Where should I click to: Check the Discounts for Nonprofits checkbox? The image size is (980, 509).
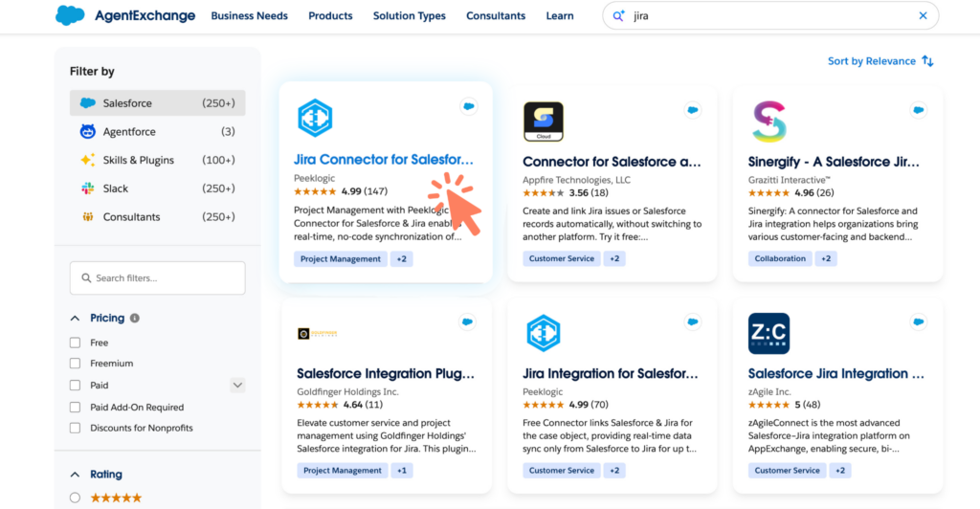[75, 428]
